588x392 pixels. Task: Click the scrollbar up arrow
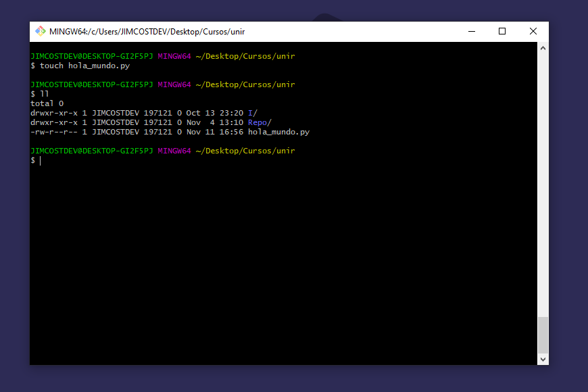click(542, 47)
